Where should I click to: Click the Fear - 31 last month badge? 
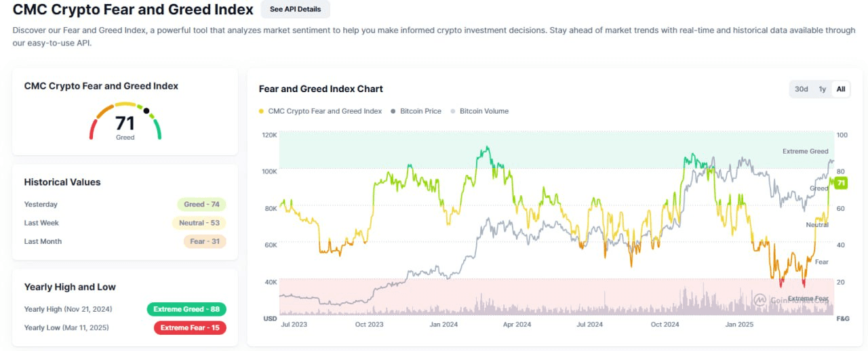pyautogui.click(x=205, y=241)
